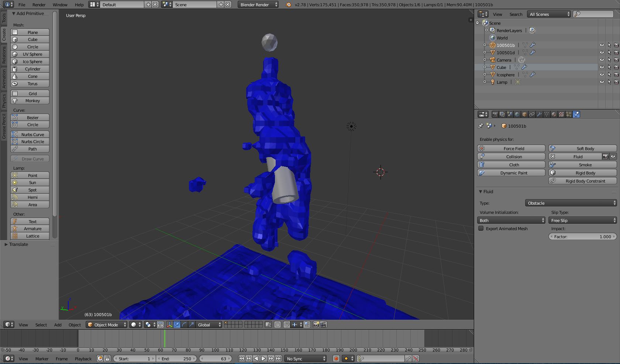The height and width of the screenshot is (364, 620).
Task: Click the current frame field showing 63
Action: 216,358
